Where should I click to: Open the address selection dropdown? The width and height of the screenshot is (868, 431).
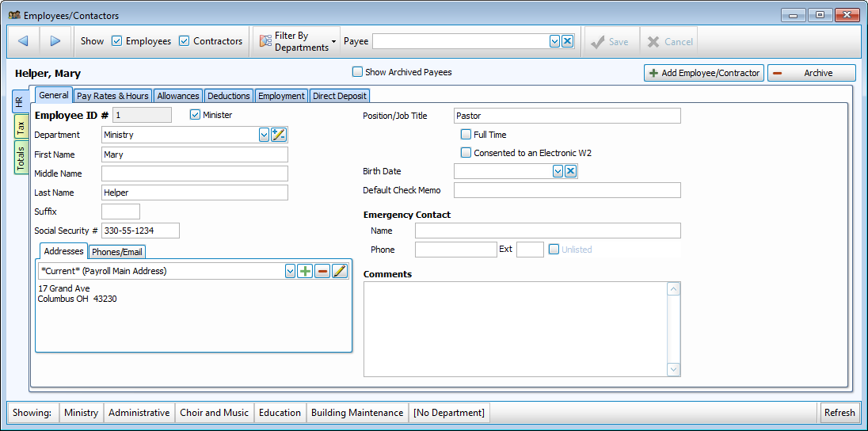[x=290, y=271]
